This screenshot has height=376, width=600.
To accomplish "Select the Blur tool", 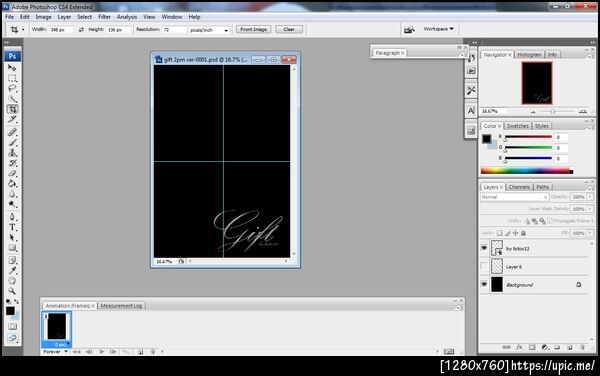I will point(12,194).
